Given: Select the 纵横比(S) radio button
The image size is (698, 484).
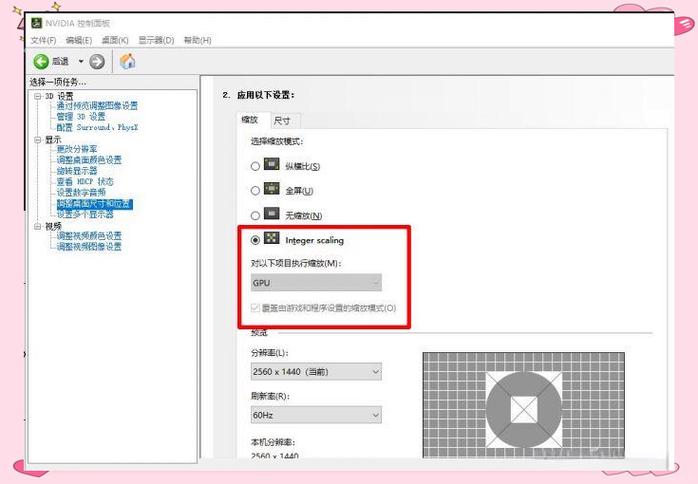Looking at the screenshot, I should [x=255, y=166].
